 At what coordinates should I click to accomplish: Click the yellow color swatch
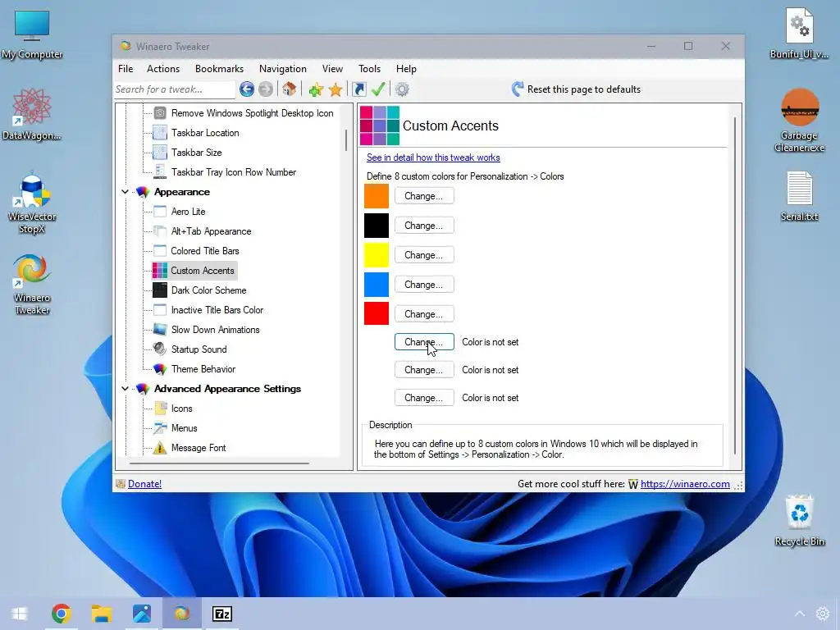pos(376,255)
